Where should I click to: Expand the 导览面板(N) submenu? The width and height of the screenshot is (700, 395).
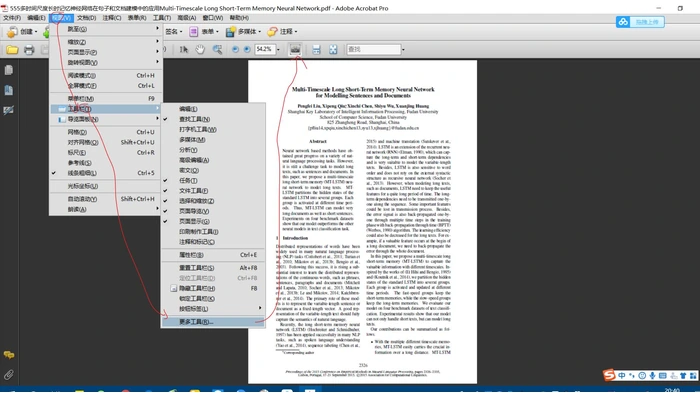click(105, 119)
